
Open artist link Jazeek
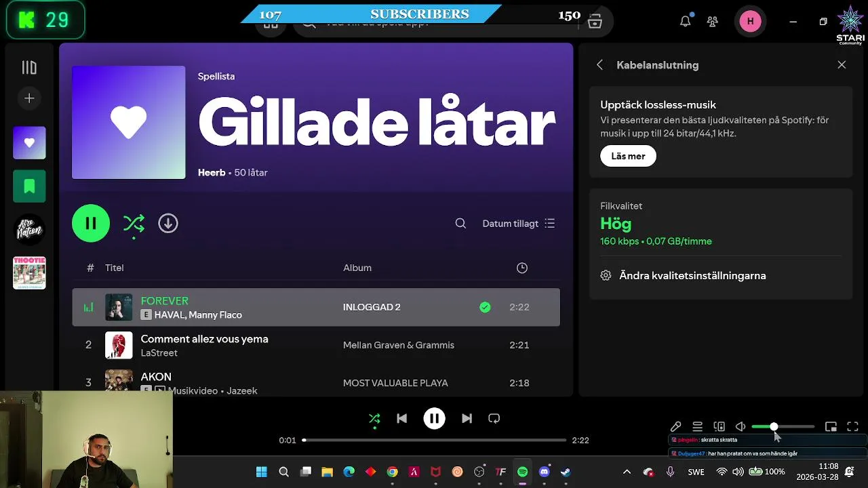click(x=242, y=390)
